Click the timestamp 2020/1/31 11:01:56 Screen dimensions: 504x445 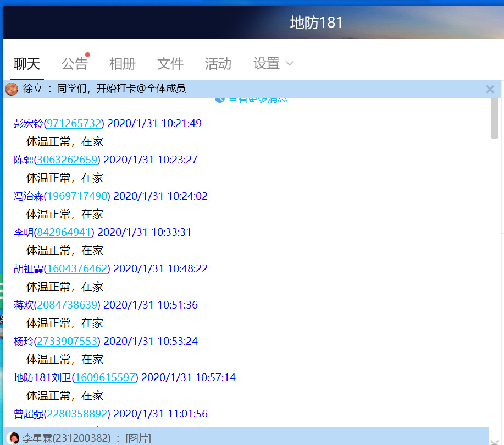click(x=160, y=414)
